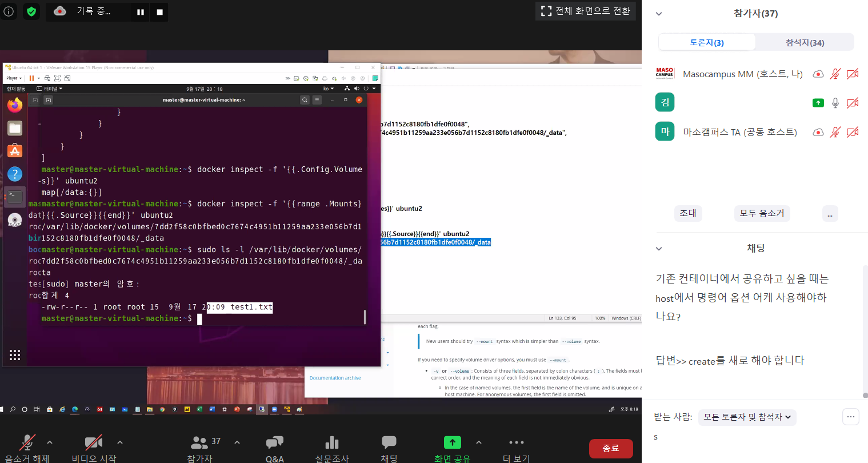Viewport: 868px width, 463px height.
Task: Switch to the 참석자(34) tab
Action: [x=805, y=42]
